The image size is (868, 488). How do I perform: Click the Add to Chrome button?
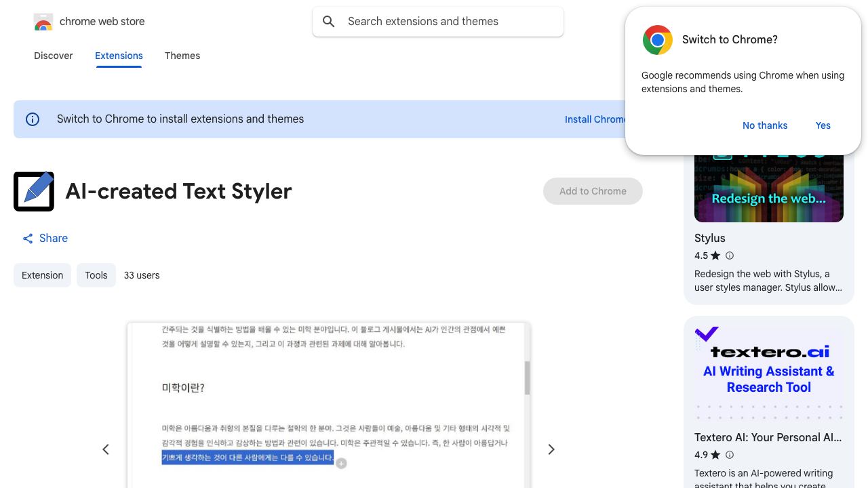click(593, 191)
